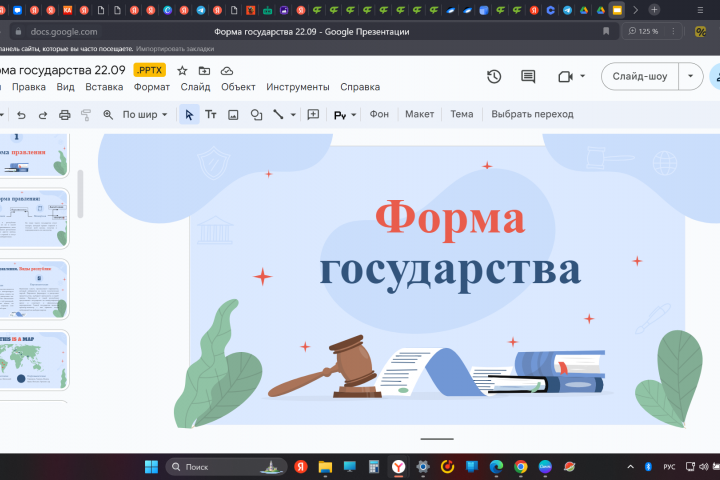Select the Text box tool
Image resolution: width=720 pixels, height=480 pixels.
(x=211, y=114)
